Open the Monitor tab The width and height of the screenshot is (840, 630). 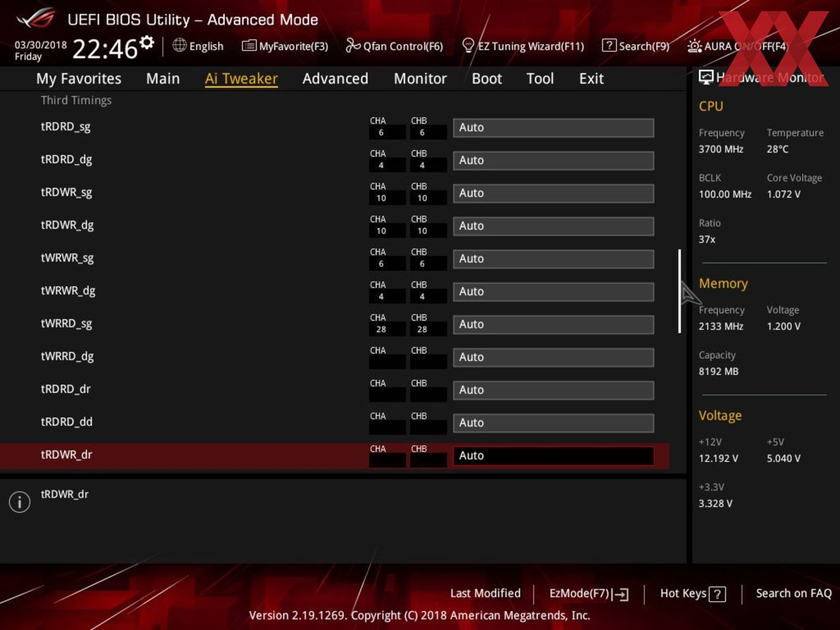tap(420, 78)
